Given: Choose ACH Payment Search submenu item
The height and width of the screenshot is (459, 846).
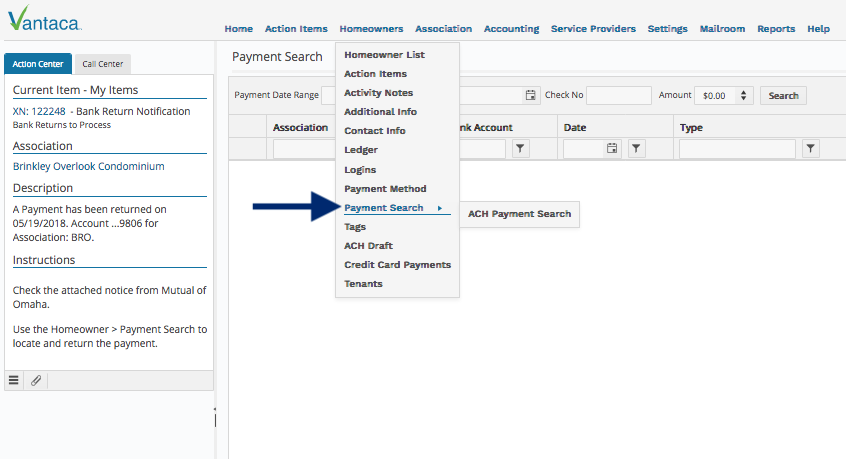Looking at the screenshot, I should [x=519, y=214].
